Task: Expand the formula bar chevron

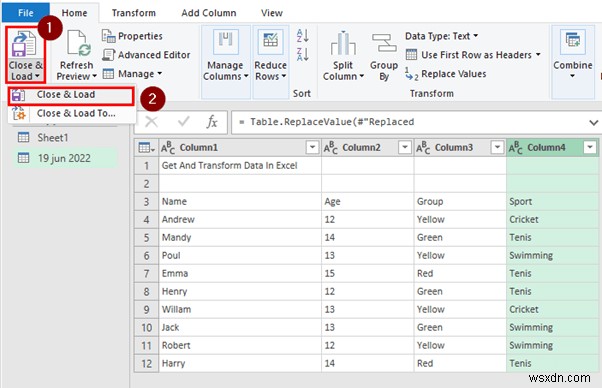Action: pyautogui.click(x=594, y=123)
